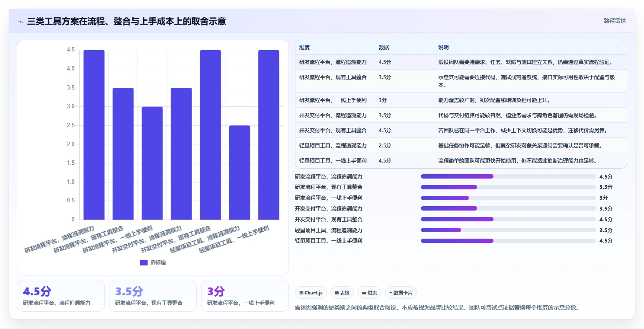Image resolution: width=644 pixels, height=329 pixels.
Task: Click the progress bar for 开发交付平台，流程追溯能力
Action: coord(508,208)
